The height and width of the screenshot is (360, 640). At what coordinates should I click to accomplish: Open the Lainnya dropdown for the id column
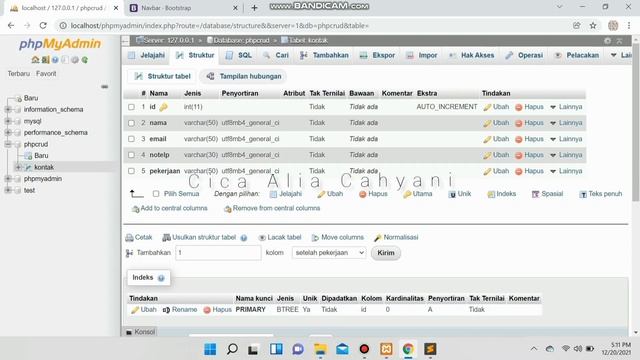click(x=566, y=107)
